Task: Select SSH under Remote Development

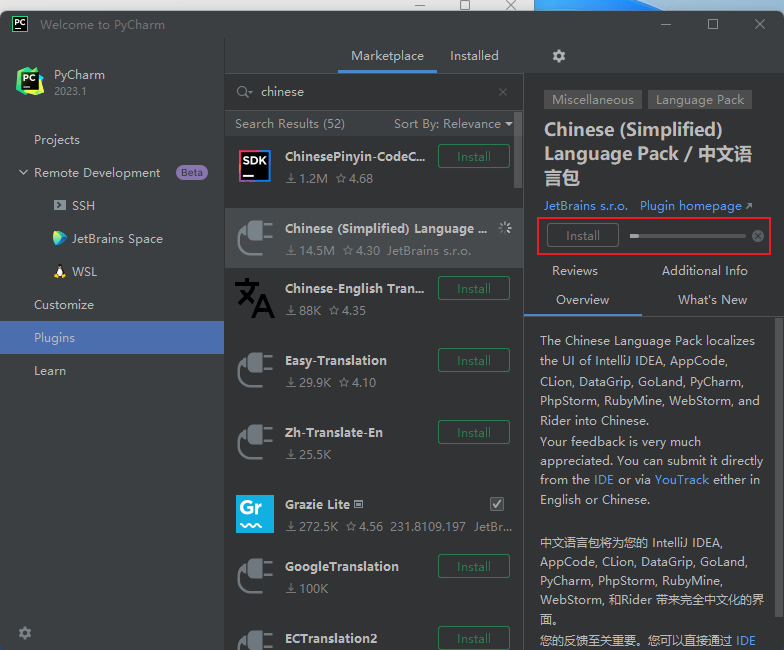Action: pyautogui.click(x=83, y=206)
